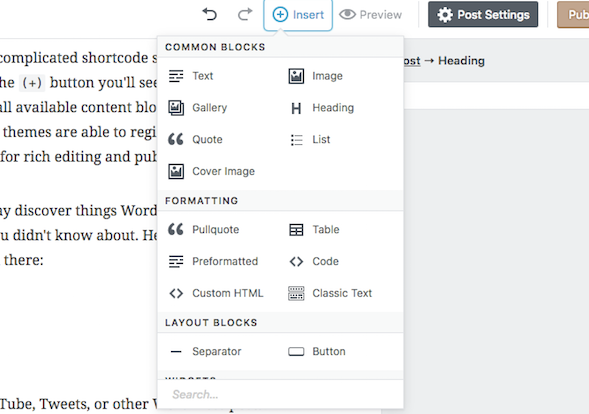
Task: Add a Gallery block
Action: (210, 108)
